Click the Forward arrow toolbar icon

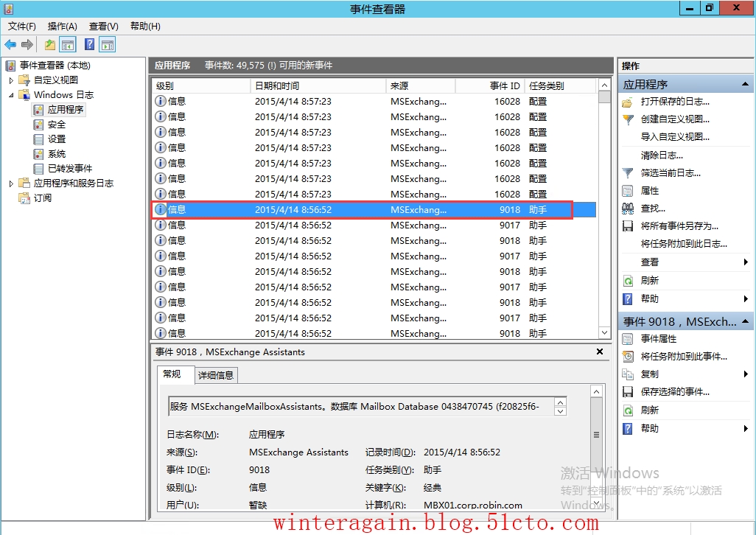(x=27, y=45)
